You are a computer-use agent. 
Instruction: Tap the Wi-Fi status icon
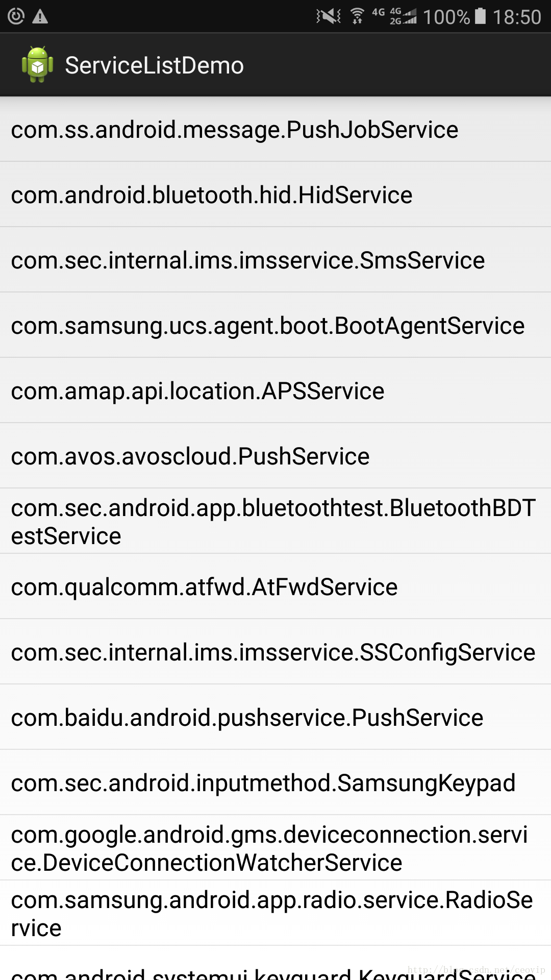tap(357, 17)
